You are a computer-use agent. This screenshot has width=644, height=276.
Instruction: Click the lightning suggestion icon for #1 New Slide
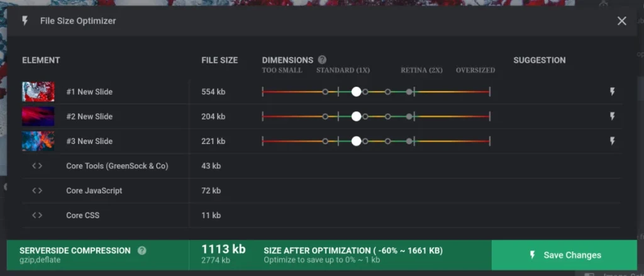tap(613, 92)
